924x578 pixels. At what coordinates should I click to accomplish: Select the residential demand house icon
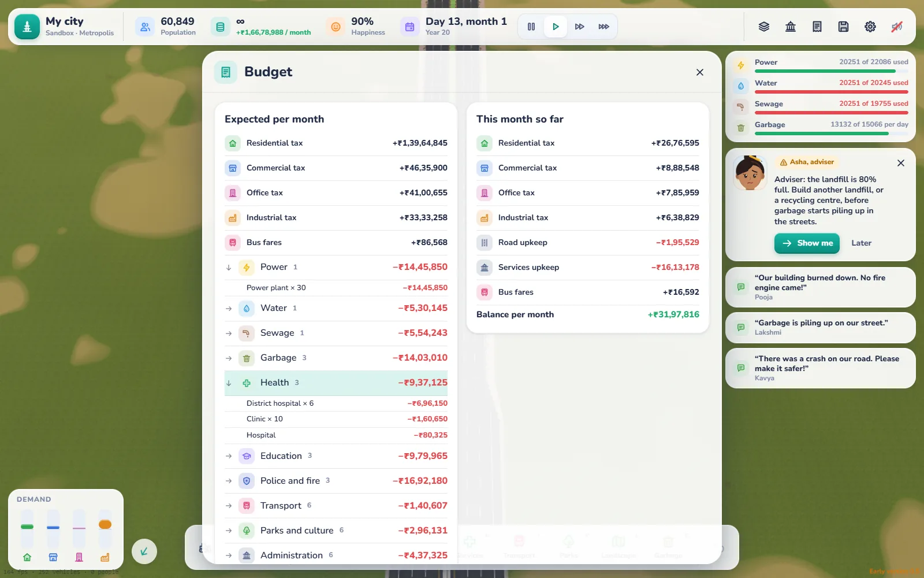click(x=27, y=557)
